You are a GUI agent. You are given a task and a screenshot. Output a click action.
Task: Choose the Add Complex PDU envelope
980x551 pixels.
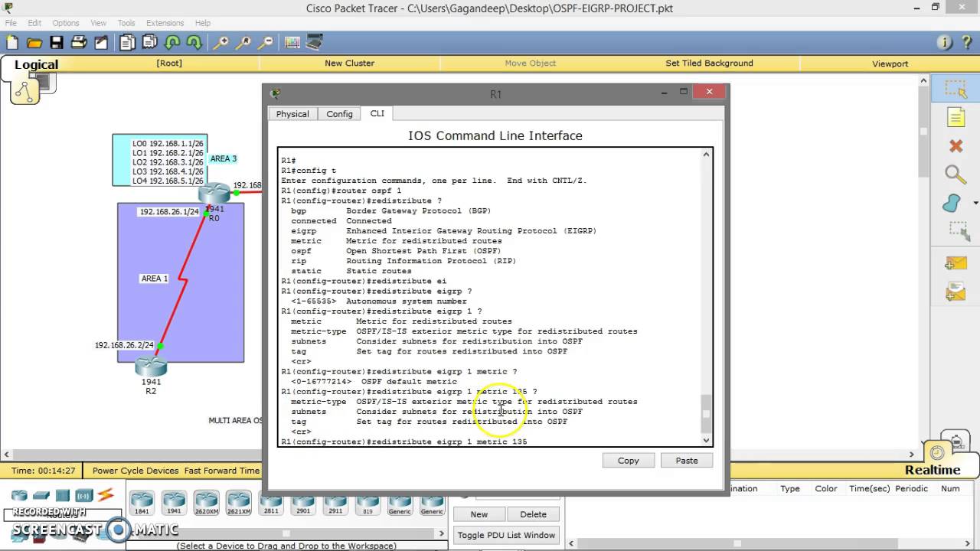(955, 292)
